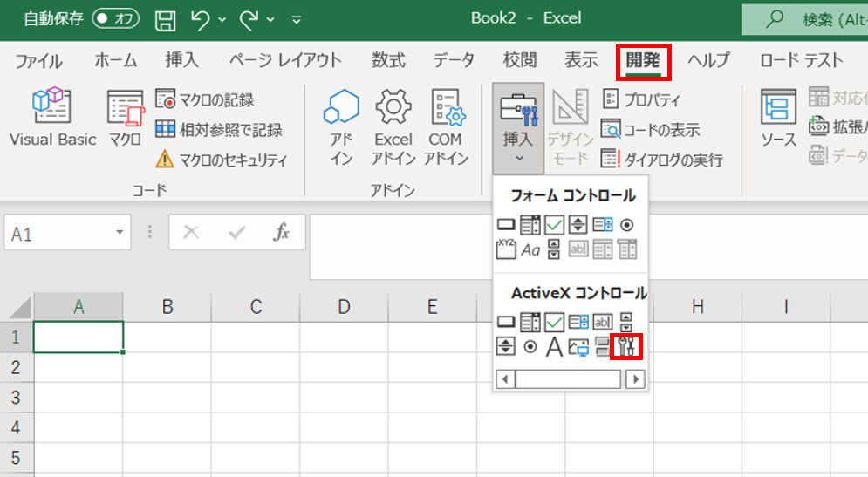Image resolution: width=868 pixels, height=477 pixels.
Task: Insert an ActiveX check box
Action: click(554, 322)
